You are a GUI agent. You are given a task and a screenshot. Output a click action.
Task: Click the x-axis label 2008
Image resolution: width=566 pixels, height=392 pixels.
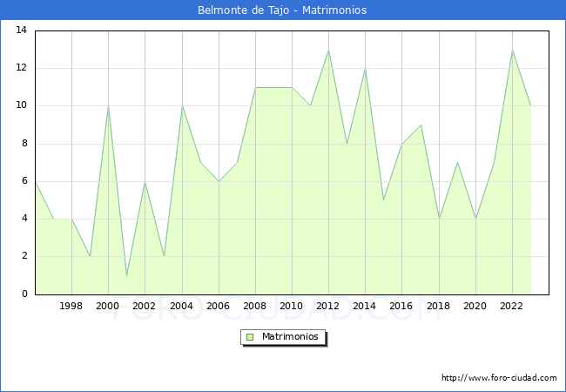tap(254, 306)
